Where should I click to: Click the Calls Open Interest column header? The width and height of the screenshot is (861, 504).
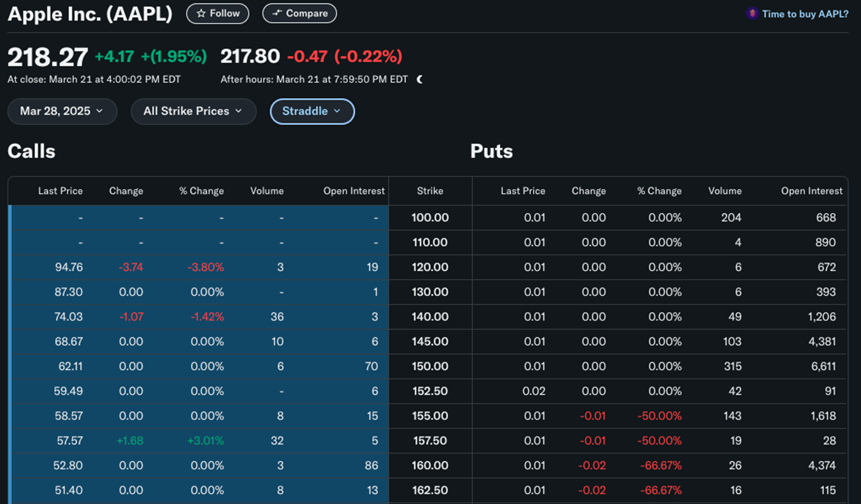[354, 191]
